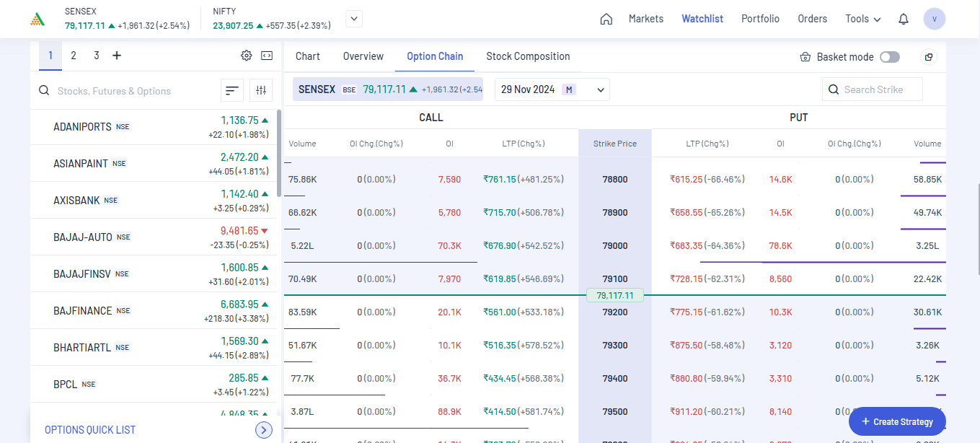Switch to the Stock Composition tab
980x443 pixels.
[x=528, y=56]
